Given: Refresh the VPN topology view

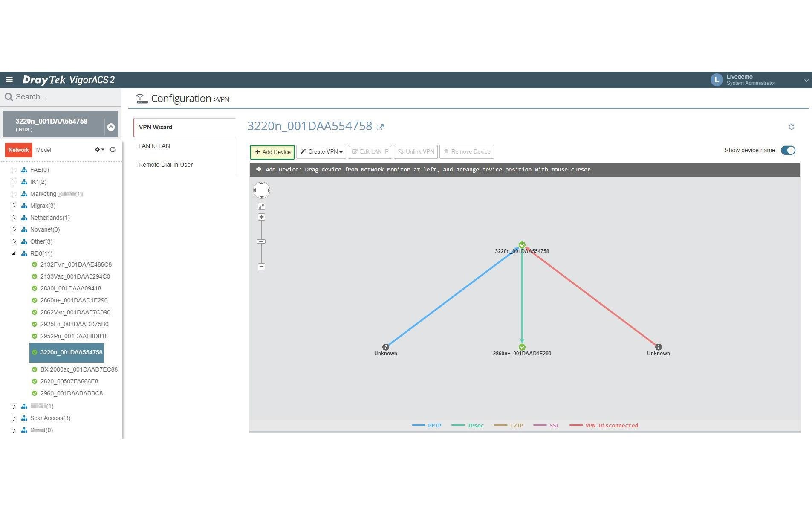Looking at the screenshot, I should point(791,127).
